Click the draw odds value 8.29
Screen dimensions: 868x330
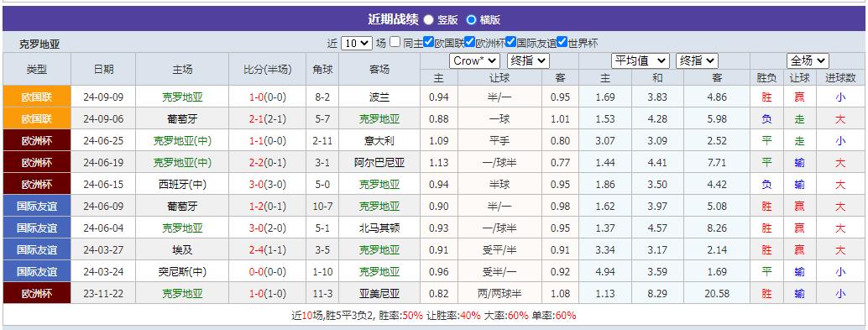point(657,294)
